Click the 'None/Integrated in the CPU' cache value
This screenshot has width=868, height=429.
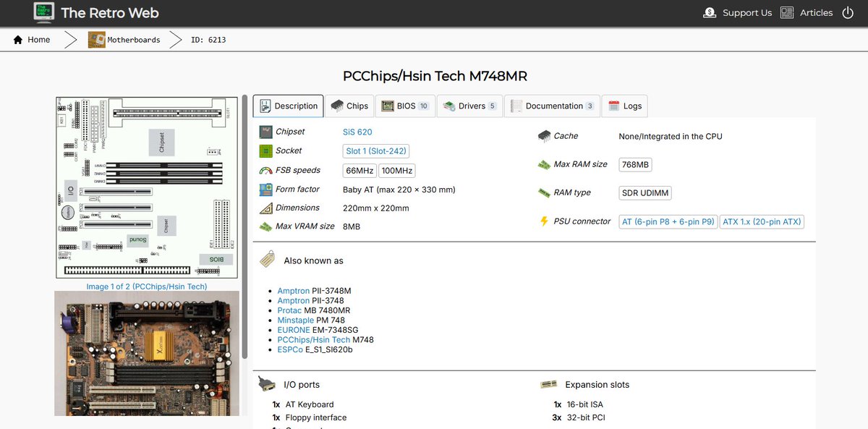coord(671,136)
